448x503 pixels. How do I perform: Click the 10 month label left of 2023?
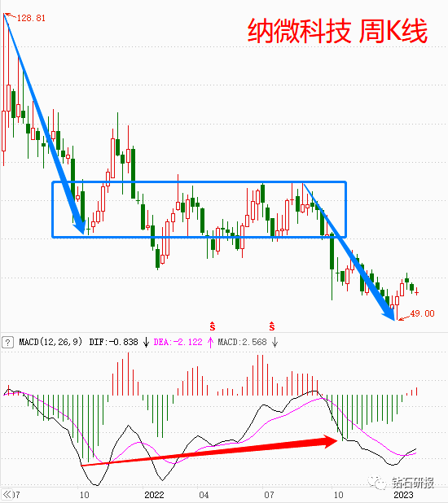(339, 495)
